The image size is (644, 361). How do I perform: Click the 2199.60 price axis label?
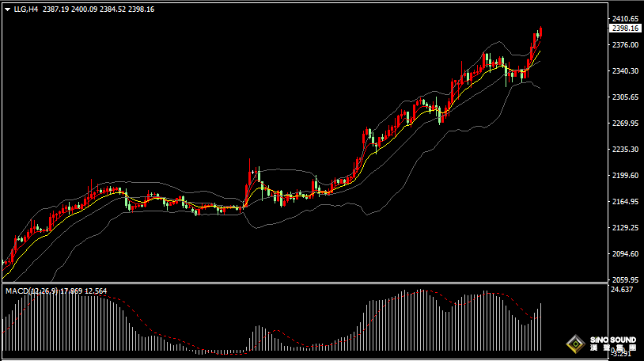(625, 176)
